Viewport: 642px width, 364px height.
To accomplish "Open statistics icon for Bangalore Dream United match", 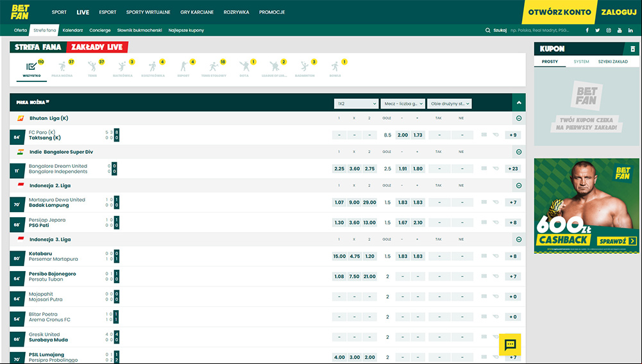I will pyautogui.click(x=484, y=169).
